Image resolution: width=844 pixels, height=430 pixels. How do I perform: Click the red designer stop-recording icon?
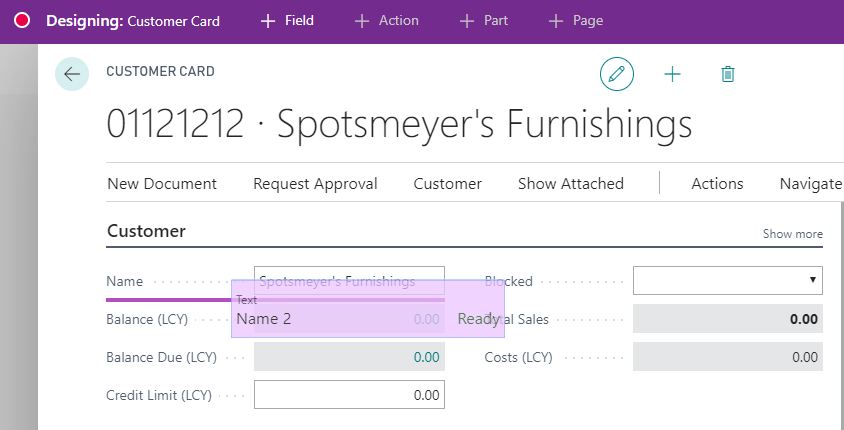point(22,21)
